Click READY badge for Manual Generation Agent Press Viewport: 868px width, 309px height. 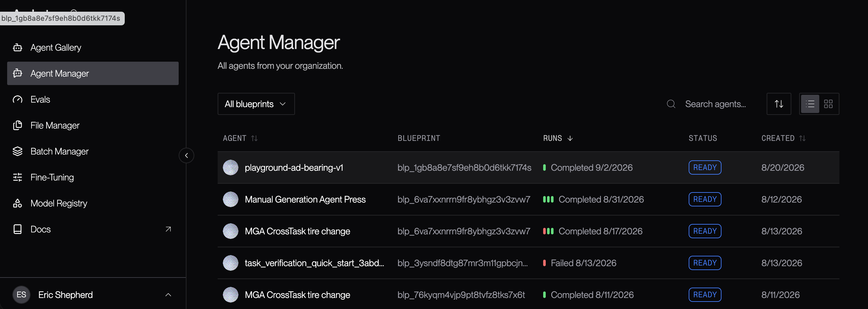[x=705, y=199]
